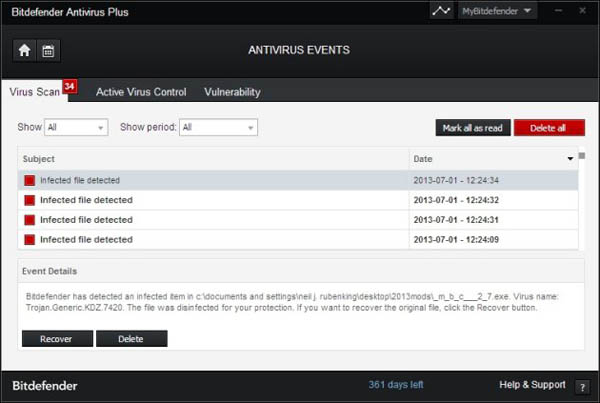Expand the Show period dropdown
The height and width of the screenshot is (403, 600).
tap(218, 127)
